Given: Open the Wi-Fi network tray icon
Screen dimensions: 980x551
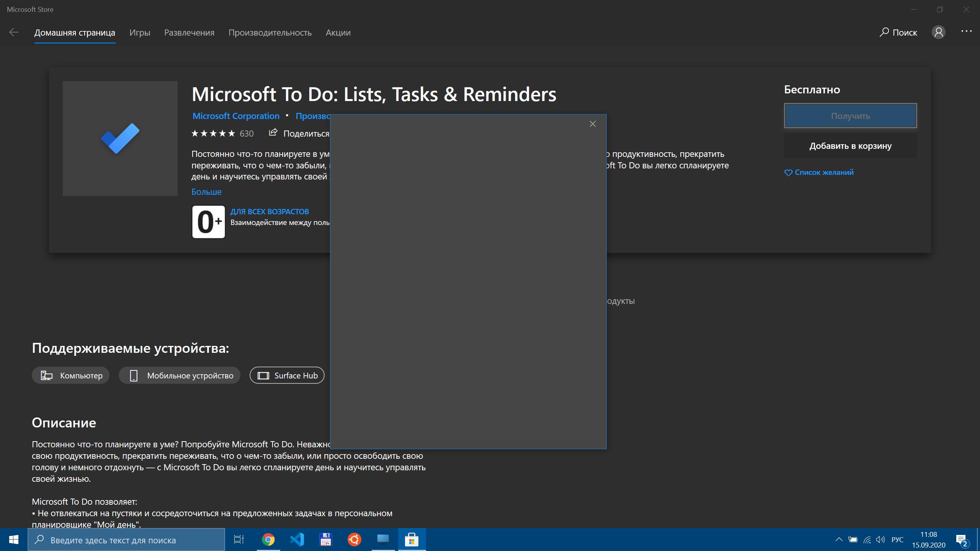Looking at the screenshot, I should 867,540.
